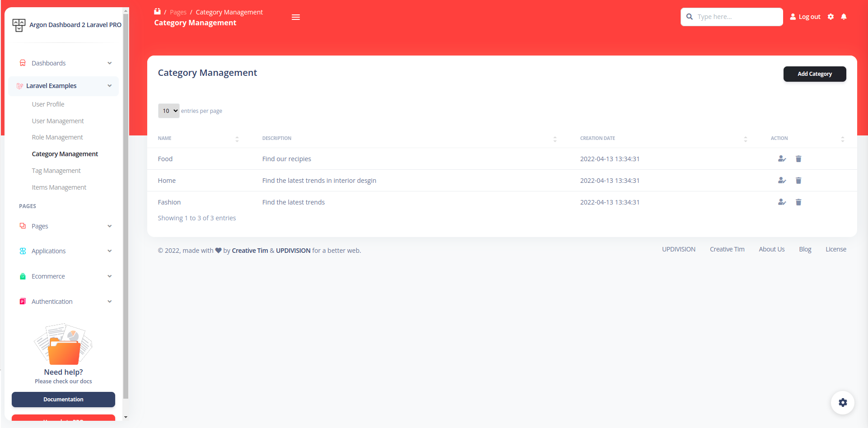Image resolution: width=868 pixels, height=428 pixels.
Task: Open the entries per page dropdown
Action: click(x=168, y=111)
